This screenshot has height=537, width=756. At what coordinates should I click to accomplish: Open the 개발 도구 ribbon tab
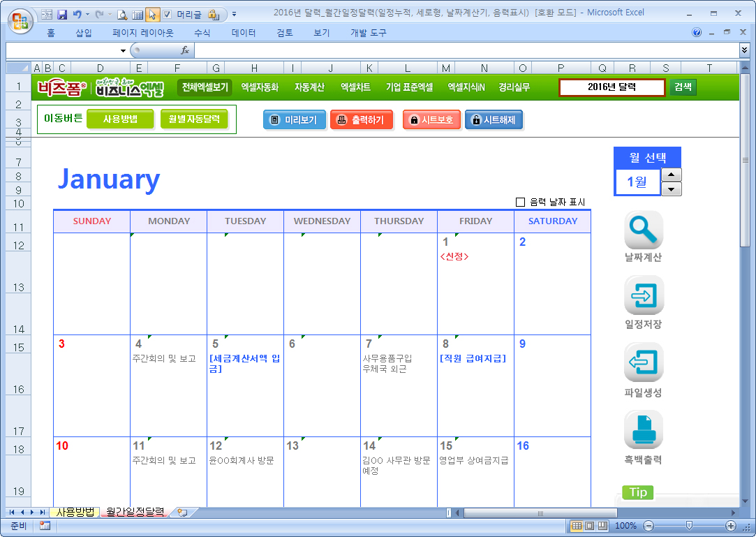pos(369,33)
